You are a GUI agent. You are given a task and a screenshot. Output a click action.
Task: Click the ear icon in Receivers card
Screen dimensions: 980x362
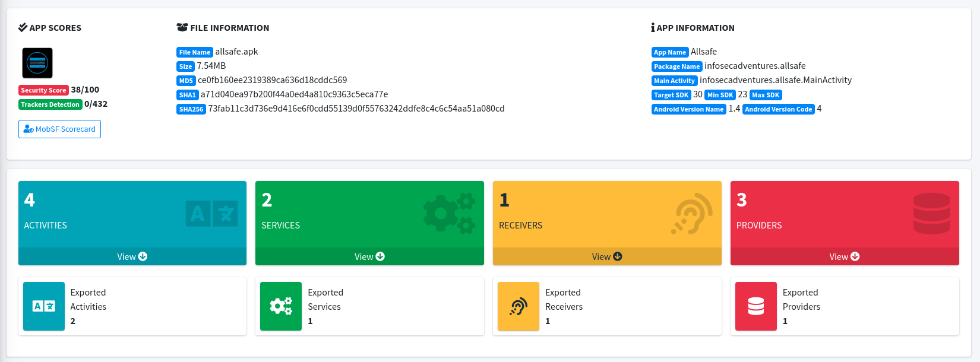tap(692, 214)
